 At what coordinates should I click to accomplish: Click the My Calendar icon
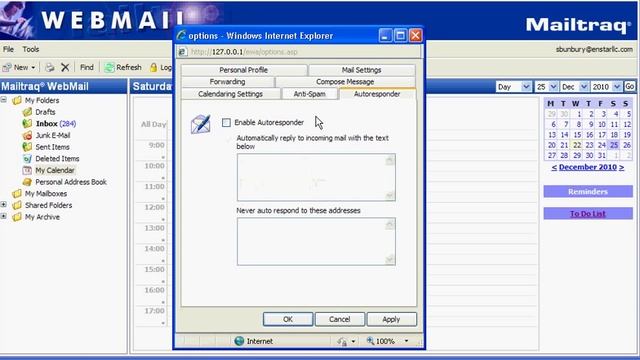point(27,170)
